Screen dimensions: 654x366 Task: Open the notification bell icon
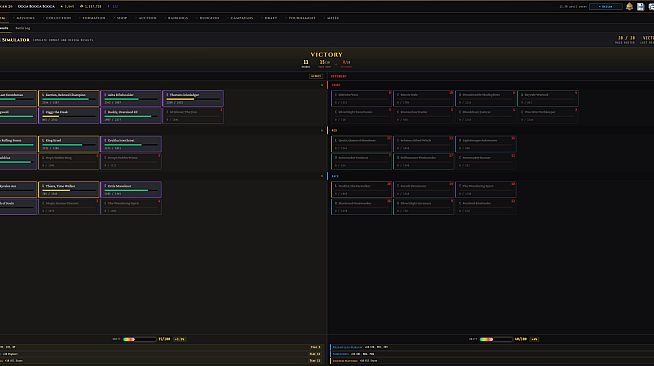629,6
